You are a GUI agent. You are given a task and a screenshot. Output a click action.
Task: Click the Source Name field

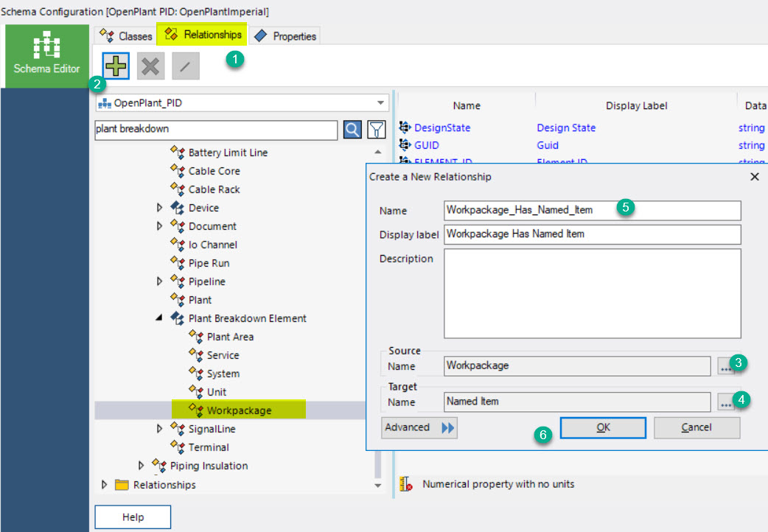(577, 366)
